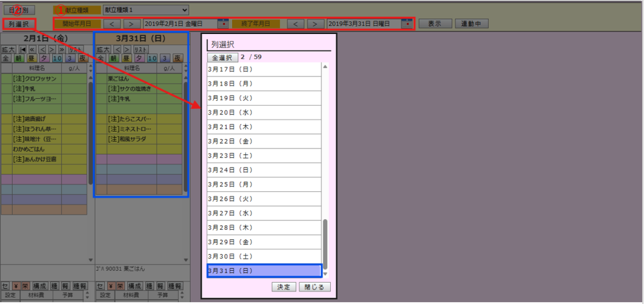Step end date back with < button

coord(296,24)
